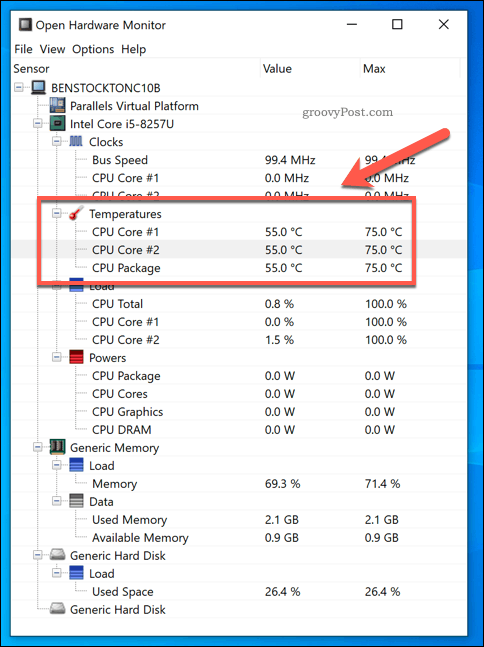Viewport: 484px width, 647px height.
Task: Click the Intel Core i5-8257U chip icon
Action: (57, 123)
